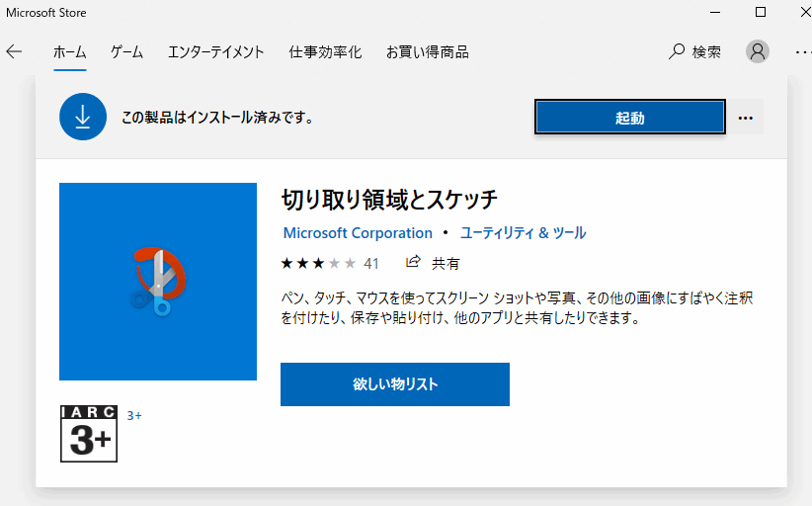Open the title bar more options ellipsis

click(803, 51)
